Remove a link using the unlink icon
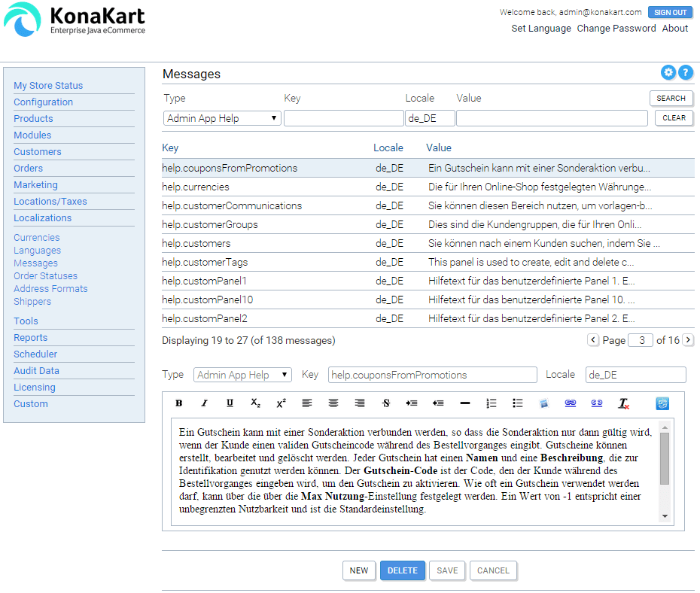The width and height of the screenshot is (700, 593). tap(596, 403)
